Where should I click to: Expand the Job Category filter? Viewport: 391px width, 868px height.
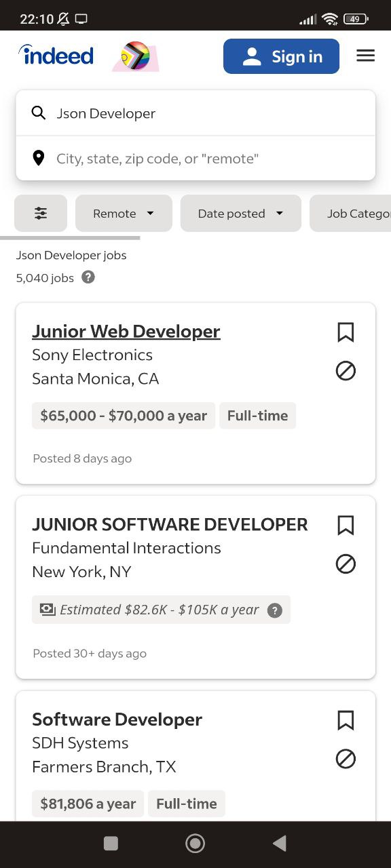(350, 214)
